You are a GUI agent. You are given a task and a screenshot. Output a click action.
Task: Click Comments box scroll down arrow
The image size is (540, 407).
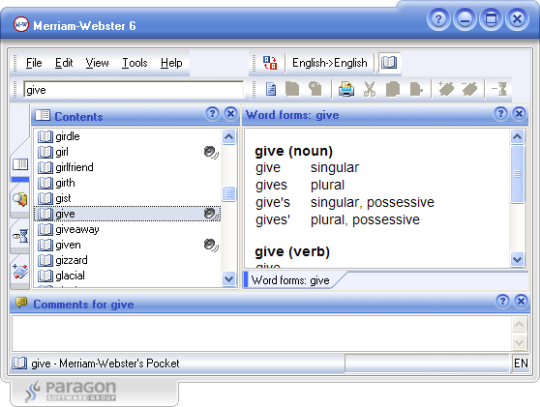click(x=519, y=342)
